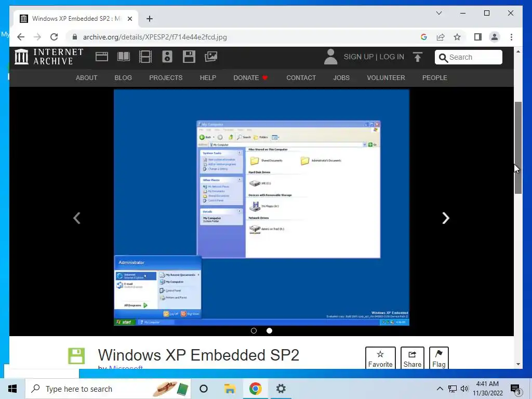The height and width of the screenshot is (399, 532).
Task: View site information lock icon
Action: [x=75, y=37]
